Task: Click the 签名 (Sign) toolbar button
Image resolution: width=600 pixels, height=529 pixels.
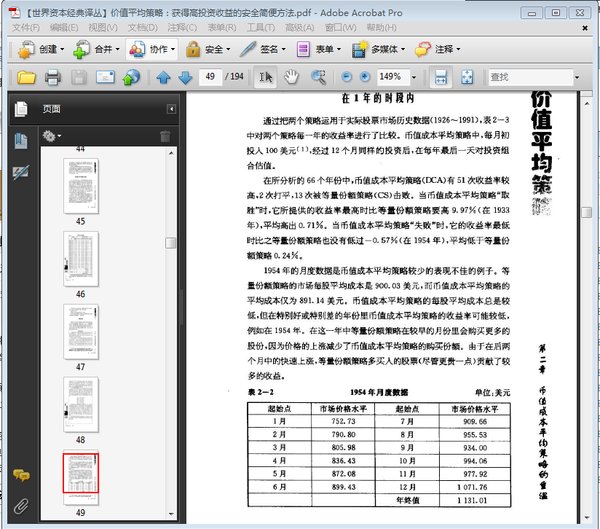Action: coord(260,49)
